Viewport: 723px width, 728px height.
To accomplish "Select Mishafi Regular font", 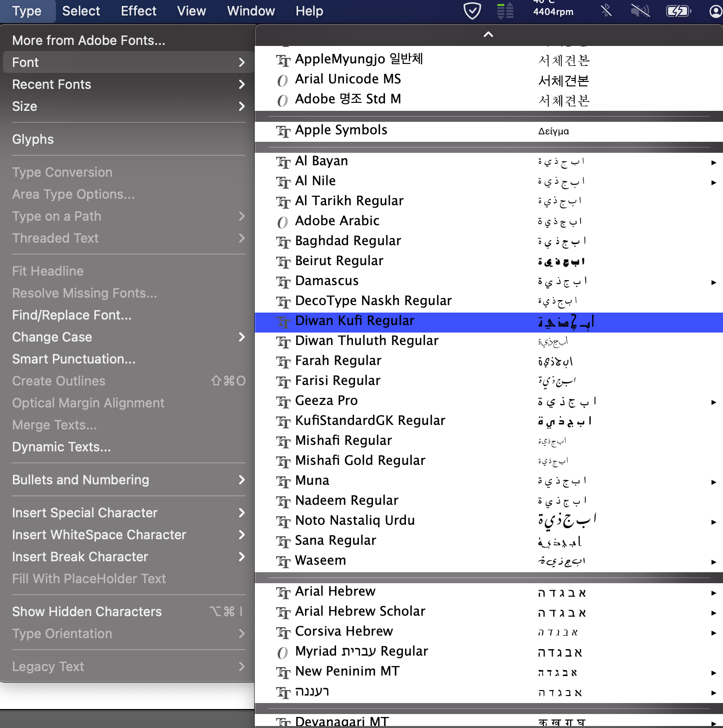I will [489, 442].
